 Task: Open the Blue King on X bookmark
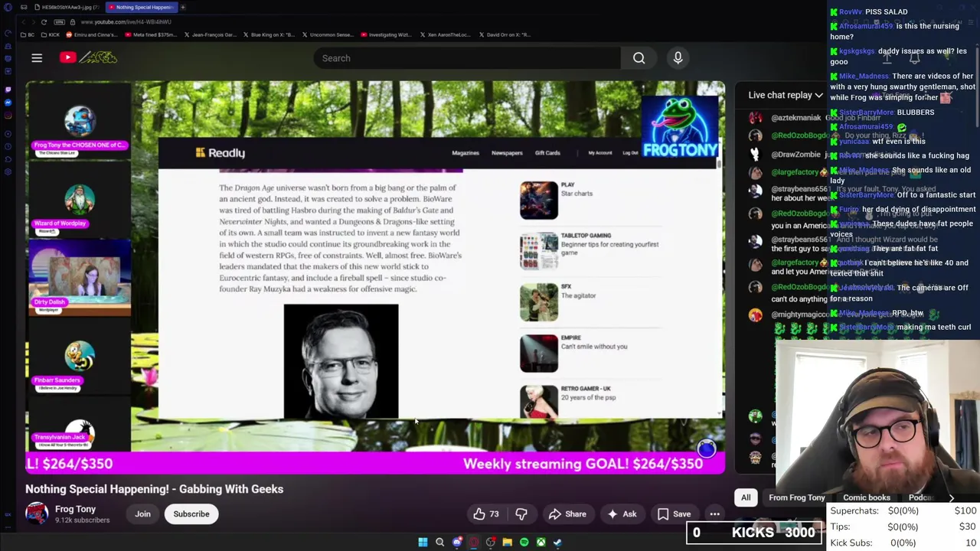click(267, 34)
